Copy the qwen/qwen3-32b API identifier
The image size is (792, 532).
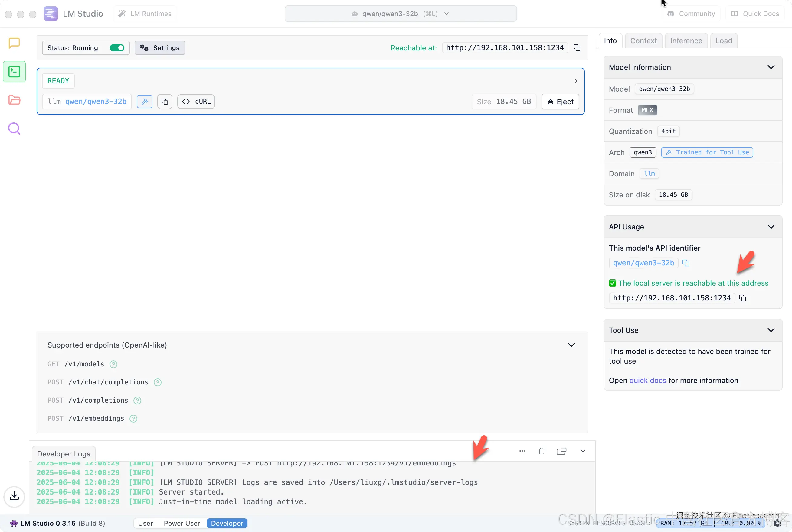click(x=686, y=263)
